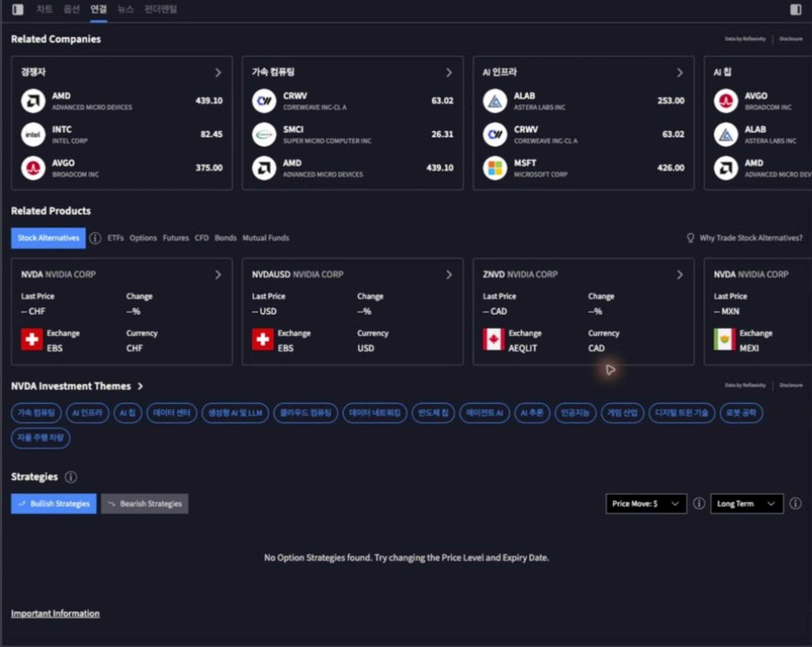Image resolution: width=812 pixels, height=647 pixels.
Task: Expand the AI 인프라 card with its chevron
Action: tap(680, 73)
